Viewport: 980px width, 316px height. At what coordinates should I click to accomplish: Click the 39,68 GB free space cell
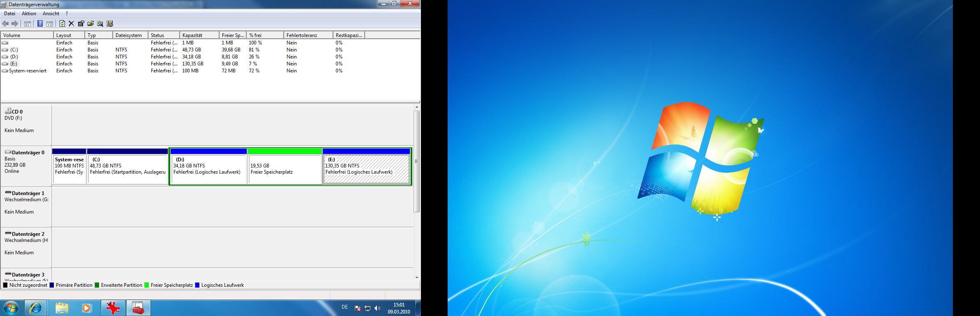[x=231, y=50]
